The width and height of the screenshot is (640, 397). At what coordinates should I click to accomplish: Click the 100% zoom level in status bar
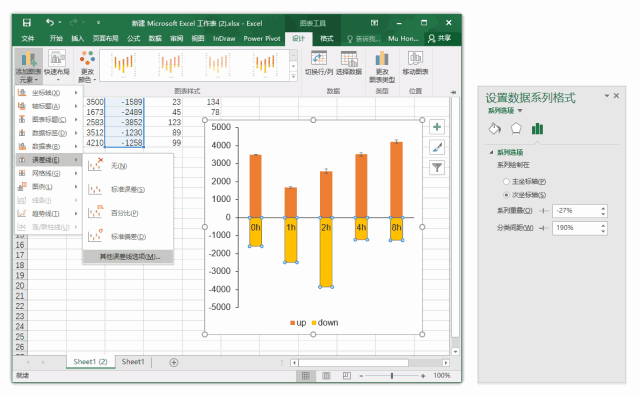[x=442, y=375]
